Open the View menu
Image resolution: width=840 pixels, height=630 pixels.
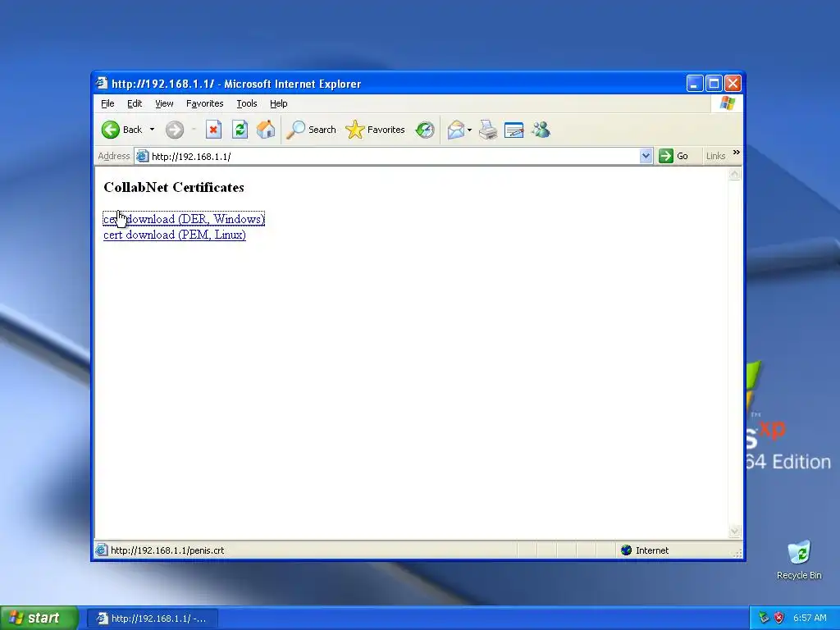coord(164,103)
